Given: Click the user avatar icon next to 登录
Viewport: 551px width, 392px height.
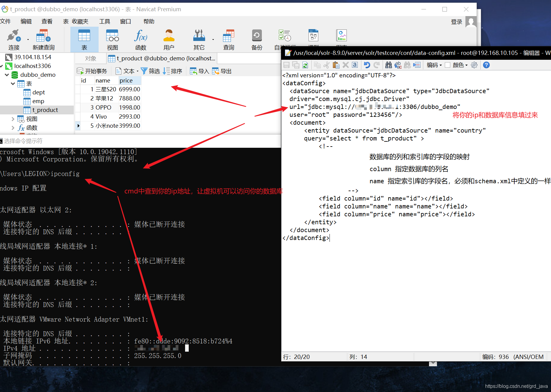Looking at the screenshot, I should (x=471, y=22).
